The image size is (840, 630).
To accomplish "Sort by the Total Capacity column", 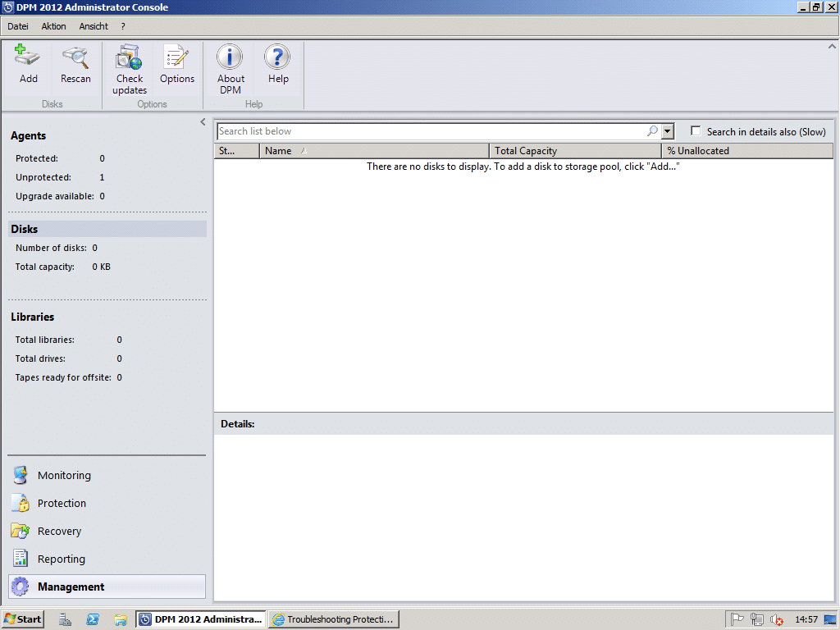I will (575, 151).
